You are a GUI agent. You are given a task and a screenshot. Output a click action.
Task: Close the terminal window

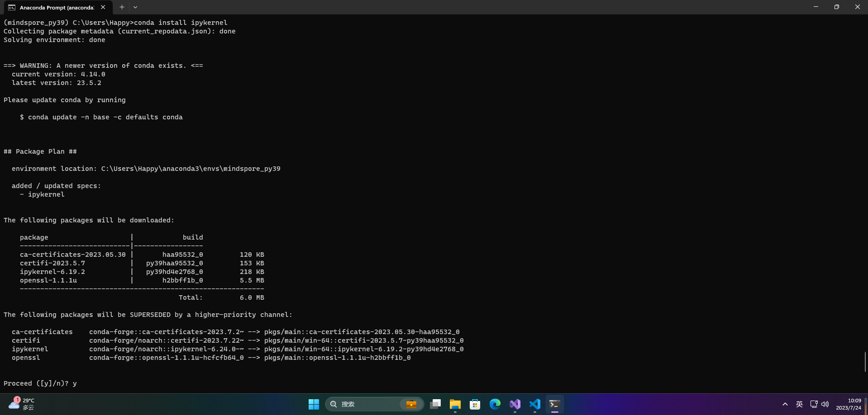click(x=858, y=7)
